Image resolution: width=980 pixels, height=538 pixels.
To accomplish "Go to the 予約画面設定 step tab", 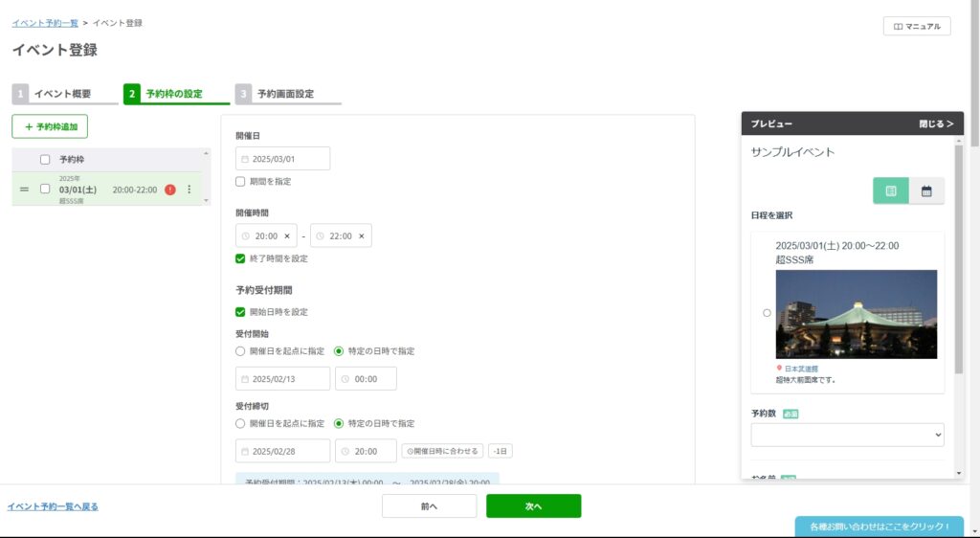I will (285, 94).
